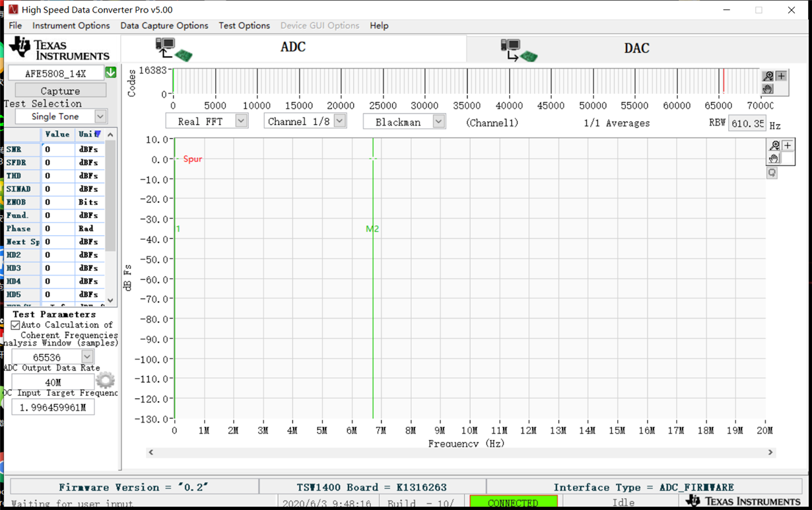Select zoom tool in Codes plot palette
The width and height of the screenshot is (812, 510).
click(768, 76)
